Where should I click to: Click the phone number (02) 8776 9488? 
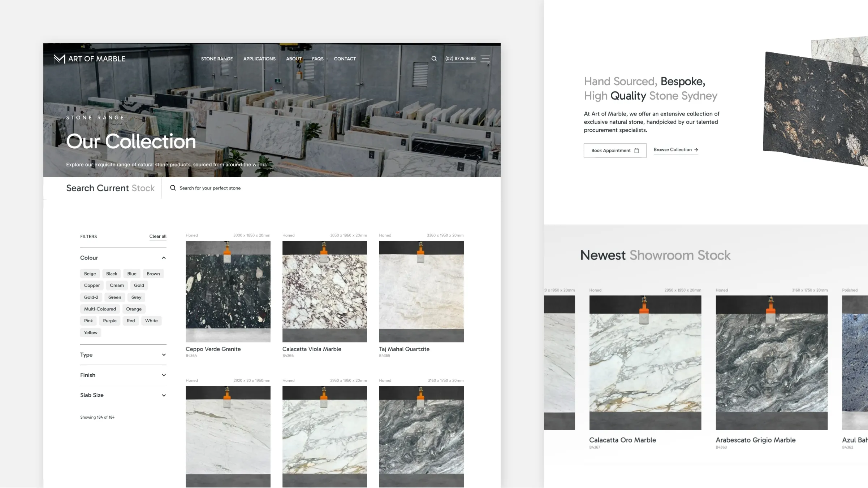pos(460,58)
